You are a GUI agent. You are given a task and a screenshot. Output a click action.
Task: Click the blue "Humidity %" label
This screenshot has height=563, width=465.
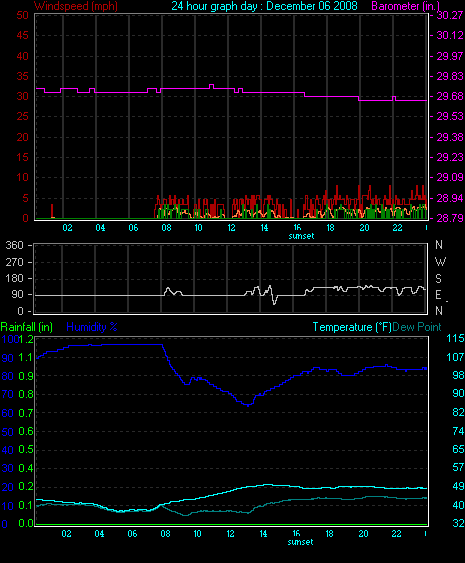(92, 327)
